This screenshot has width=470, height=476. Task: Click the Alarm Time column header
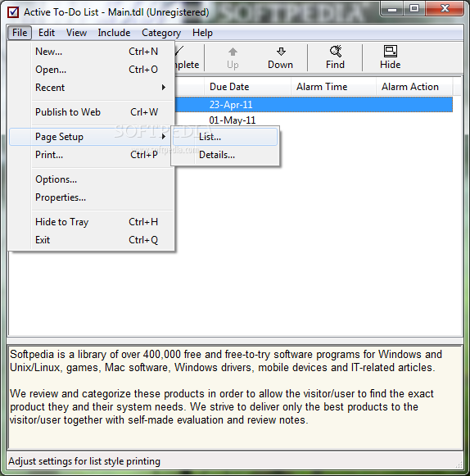(333, 87)
